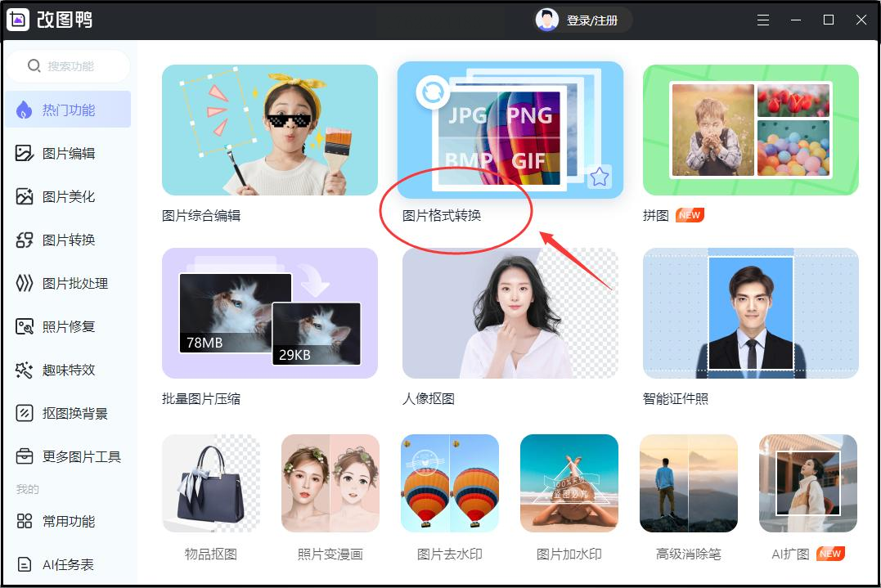Select the 热门功能 flame icon
Image resolution: width=881 pixels, height=588 pixels.
tap(24, 110)
